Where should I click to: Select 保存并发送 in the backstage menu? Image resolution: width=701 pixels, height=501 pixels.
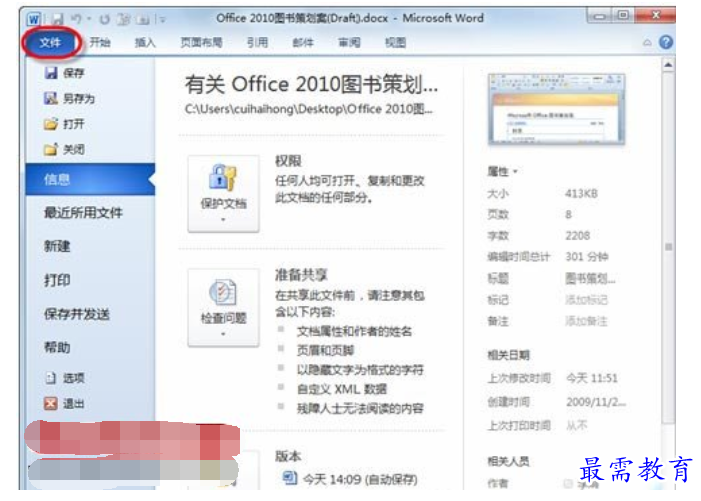point(76,314)
